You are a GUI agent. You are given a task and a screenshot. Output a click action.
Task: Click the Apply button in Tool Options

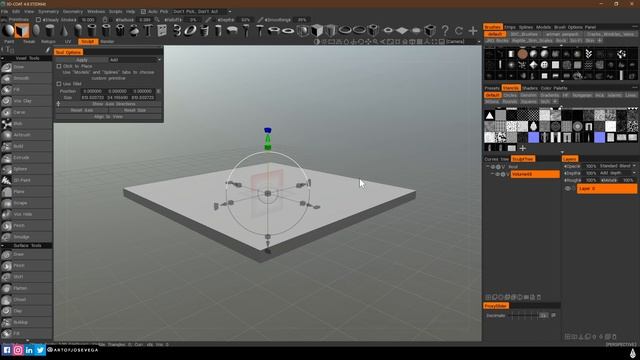(x=82, y=60)
